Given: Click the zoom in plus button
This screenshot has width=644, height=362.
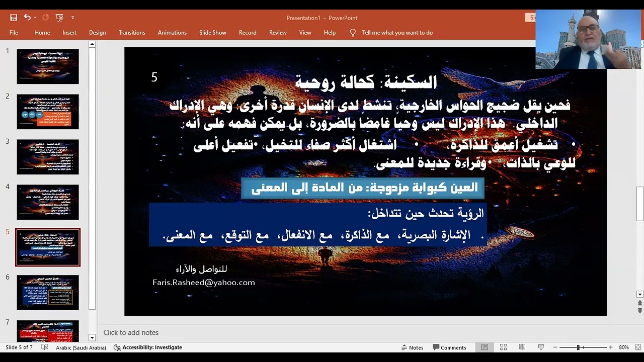Looking at the screenshot, I should pyautogui.click(x=611, y=347).
